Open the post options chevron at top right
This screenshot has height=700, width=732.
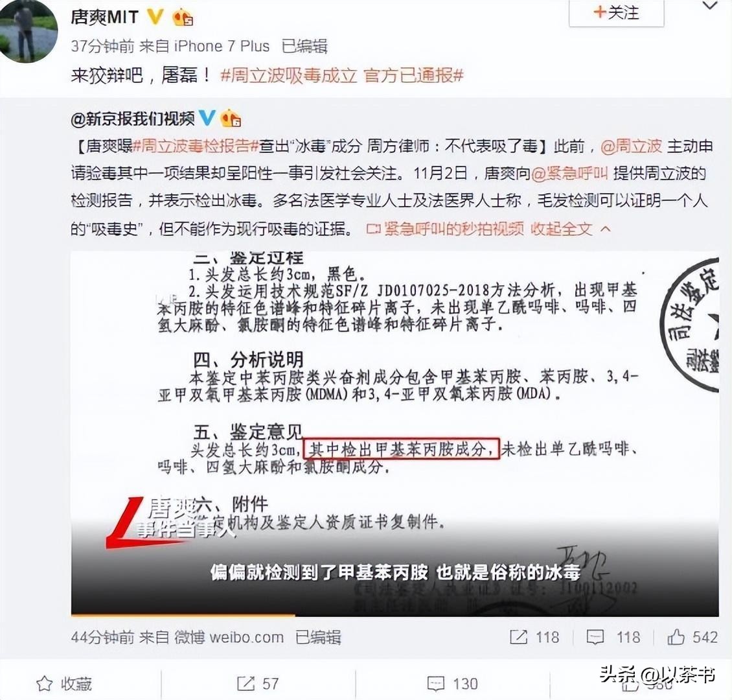pos(710,6)
